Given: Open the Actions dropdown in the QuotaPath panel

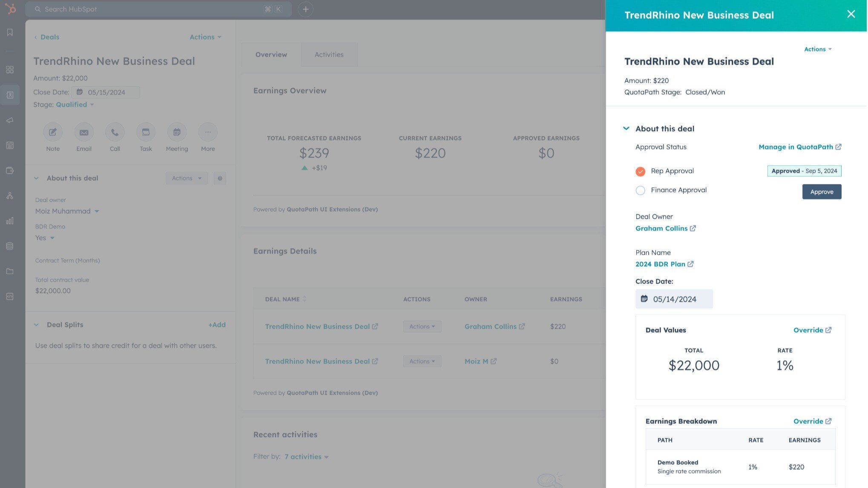Looking at the screenshot, I should click(817, 49).
